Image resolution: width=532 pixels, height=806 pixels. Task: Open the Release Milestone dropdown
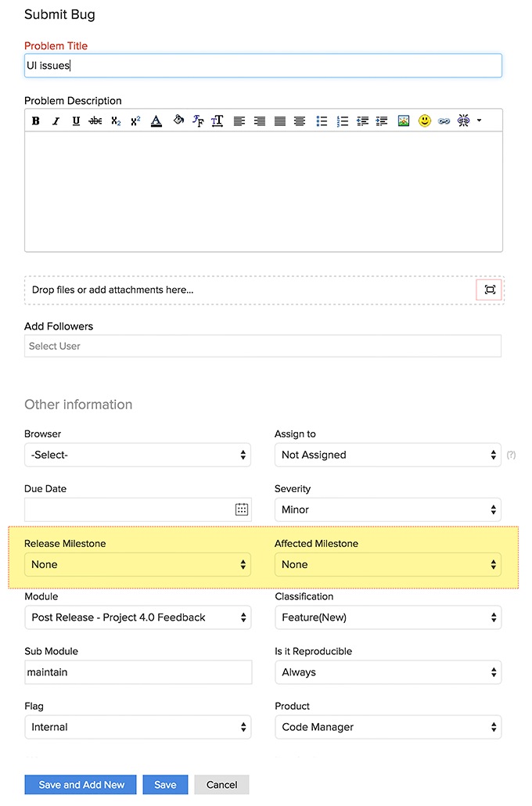point(138,564)
